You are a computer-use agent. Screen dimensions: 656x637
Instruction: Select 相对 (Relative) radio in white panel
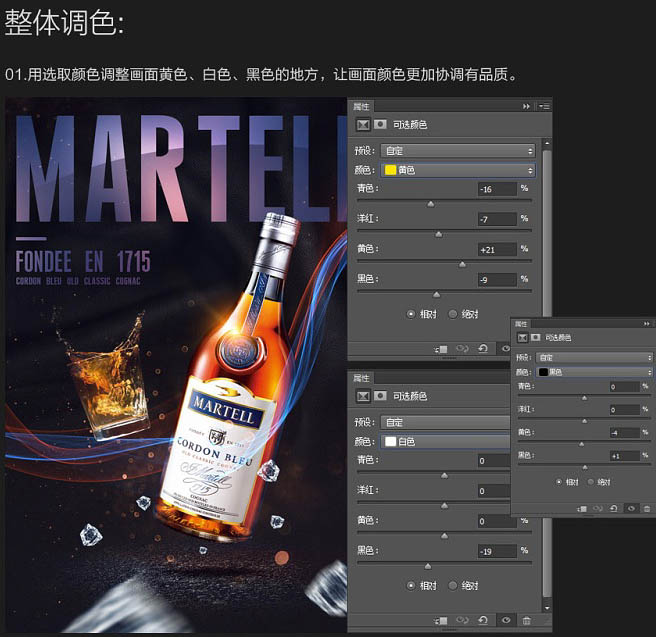(411, 586)
